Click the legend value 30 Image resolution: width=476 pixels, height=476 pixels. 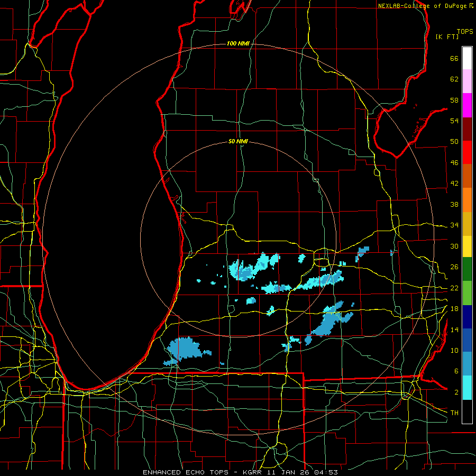click(x=454, y=246)
